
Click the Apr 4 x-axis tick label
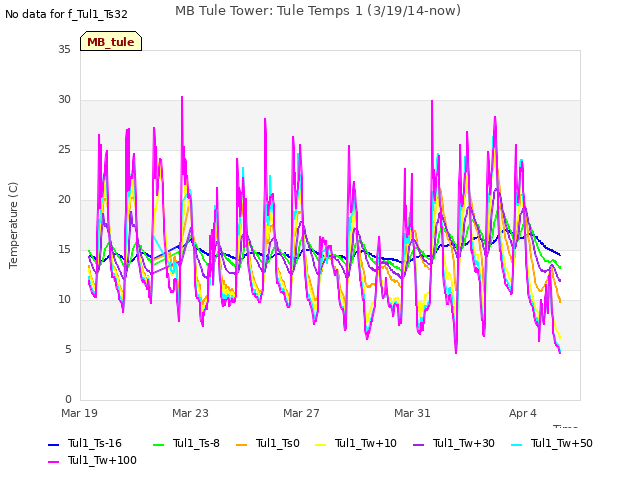523,413
